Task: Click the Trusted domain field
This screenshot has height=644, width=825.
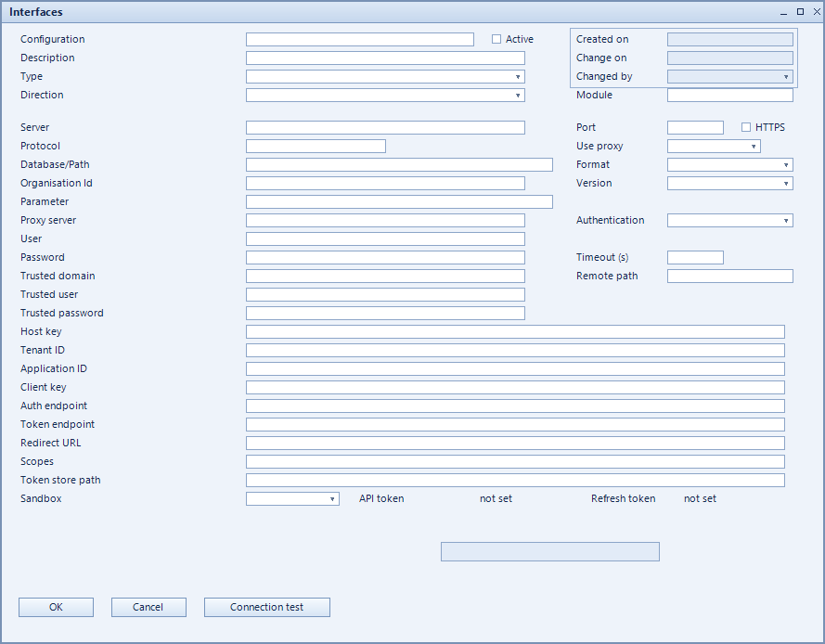Action: pos(385,276)
